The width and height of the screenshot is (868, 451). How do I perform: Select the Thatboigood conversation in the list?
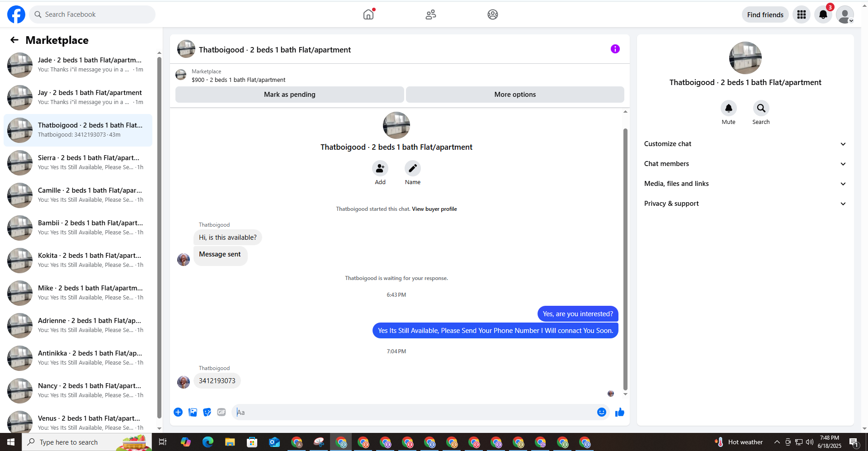[x=78, y=130]
